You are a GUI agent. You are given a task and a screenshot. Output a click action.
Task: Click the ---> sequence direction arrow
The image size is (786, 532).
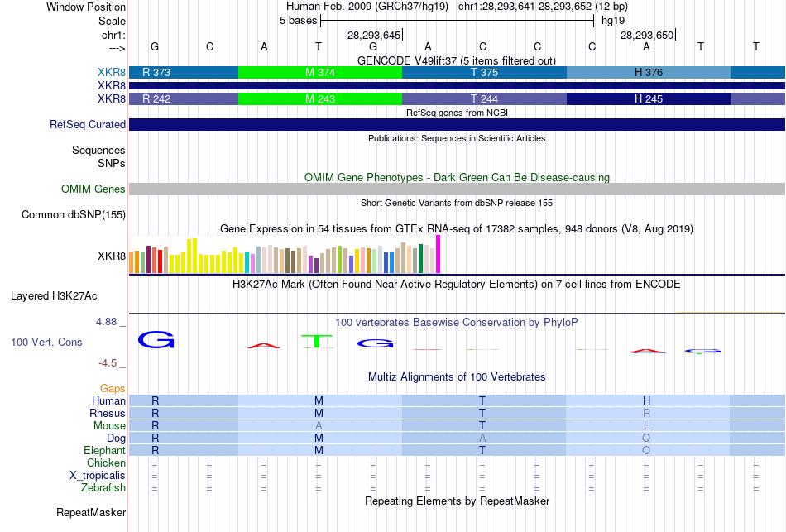tap(117, 48)
